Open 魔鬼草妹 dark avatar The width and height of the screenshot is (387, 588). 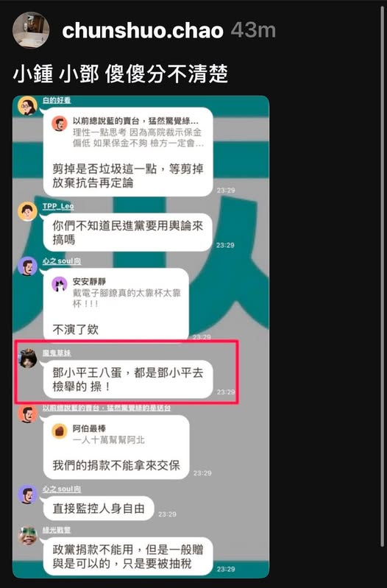point(28,358)
